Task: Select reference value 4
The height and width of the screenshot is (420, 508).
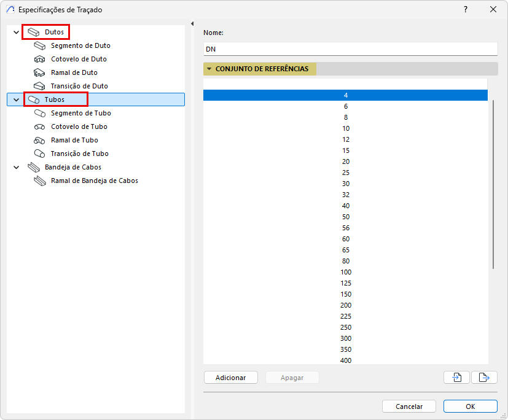Action: [345, 95]
